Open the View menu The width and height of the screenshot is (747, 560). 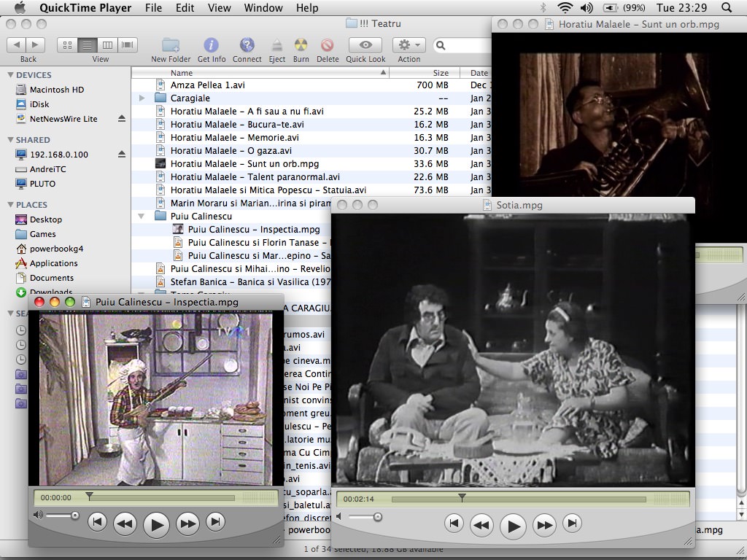coord(220,7)
